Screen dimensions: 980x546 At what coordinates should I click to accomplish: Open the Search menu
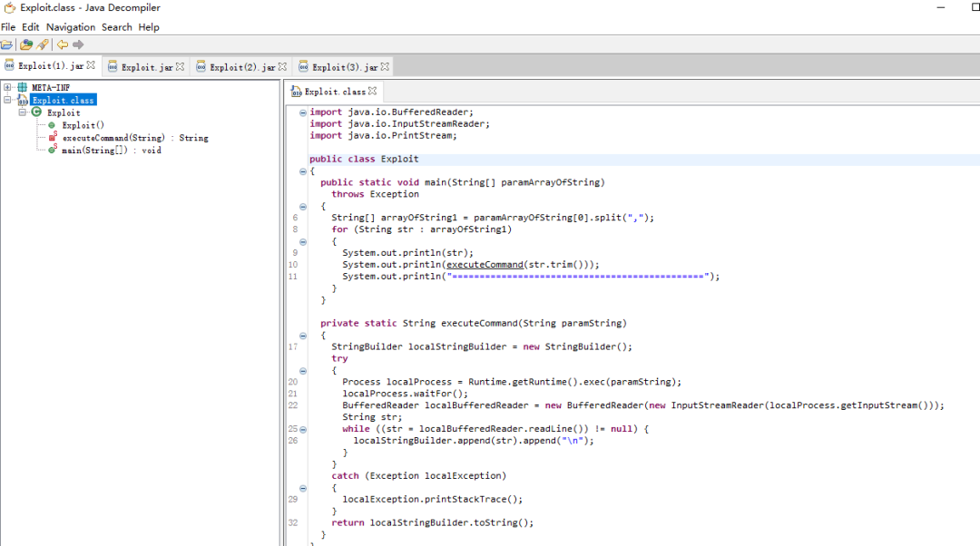117,27
